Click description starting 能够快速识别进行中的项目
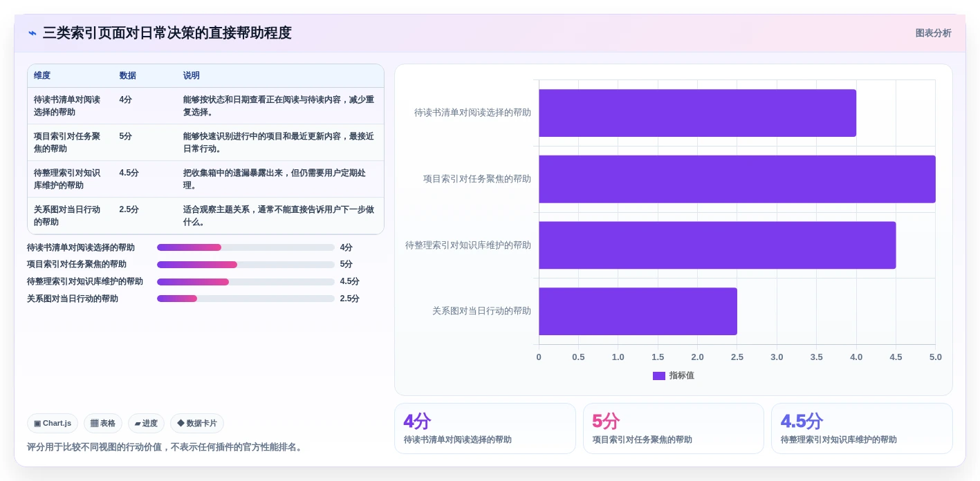Viewport: 980px width, 481px height. tap(279, 142)
